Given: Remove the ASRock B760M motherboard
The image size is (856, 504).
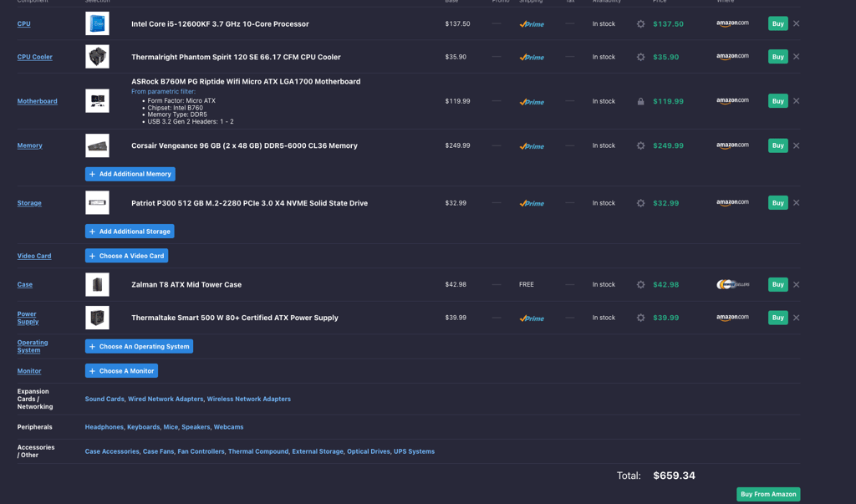Looking at the screenshot, I should point(796,101).
